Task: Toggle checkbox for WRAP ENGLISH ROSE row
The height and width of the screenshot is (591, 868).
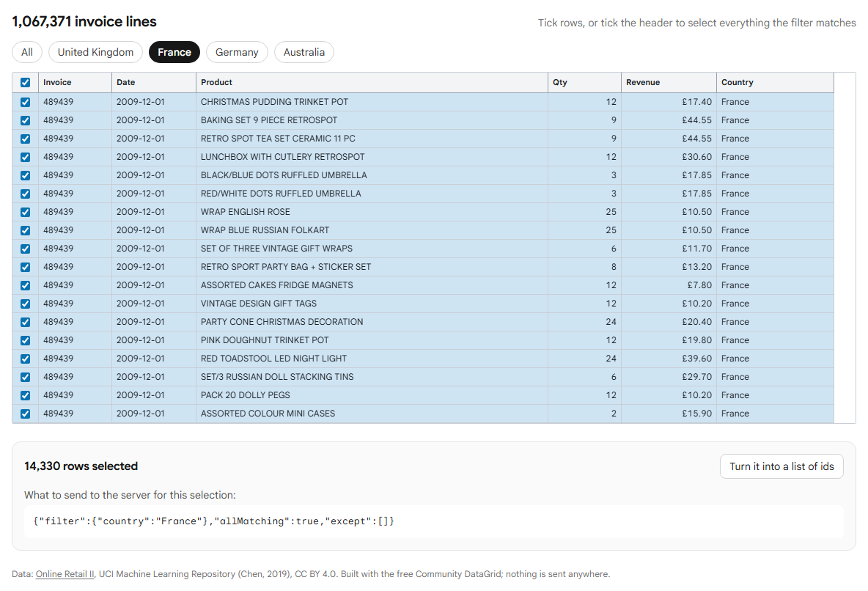Action: click(x=25, y=212)
